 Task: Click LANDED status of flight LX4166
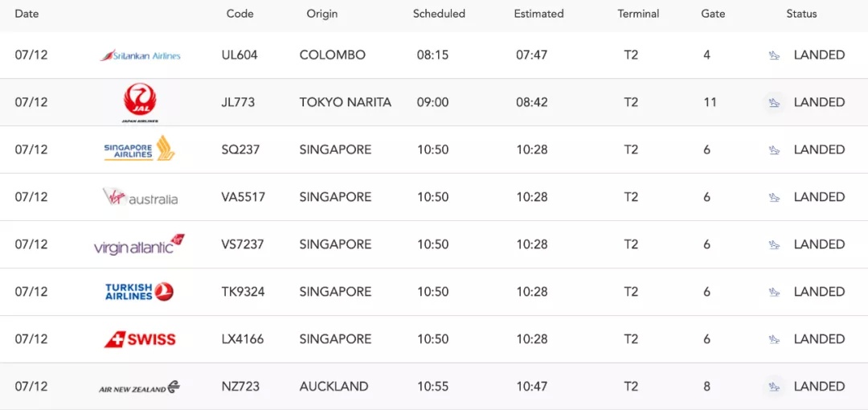(819, 339)
